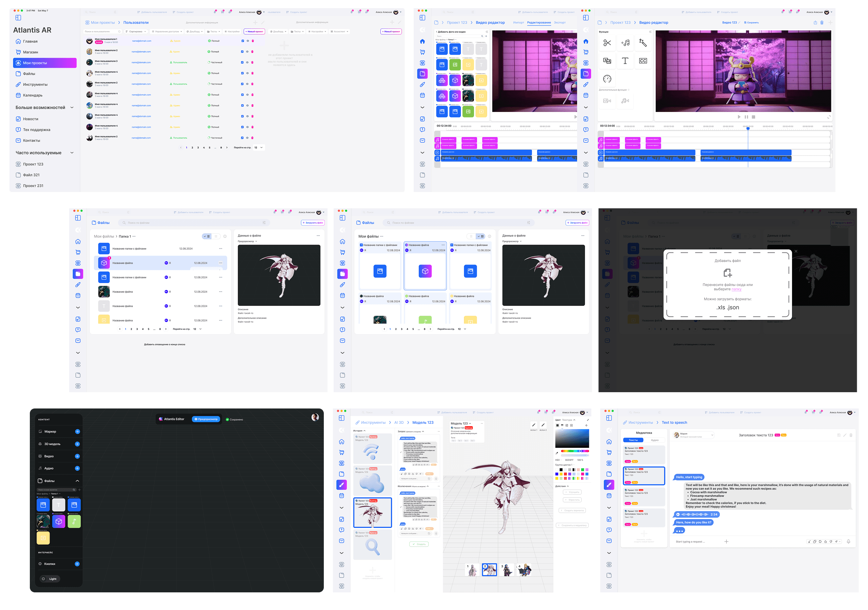
Task: Click the speed gauge function icon
Action: (x=607, y=79)
